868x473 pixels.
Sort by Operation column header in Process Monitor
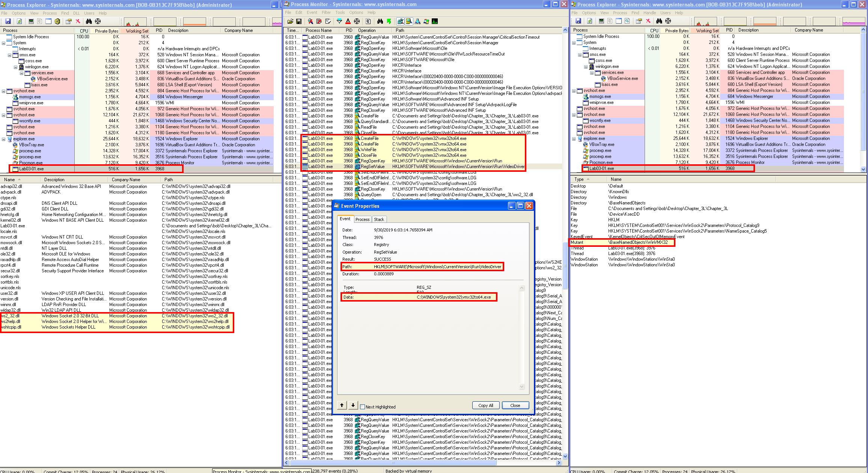(x=374, y=30)
